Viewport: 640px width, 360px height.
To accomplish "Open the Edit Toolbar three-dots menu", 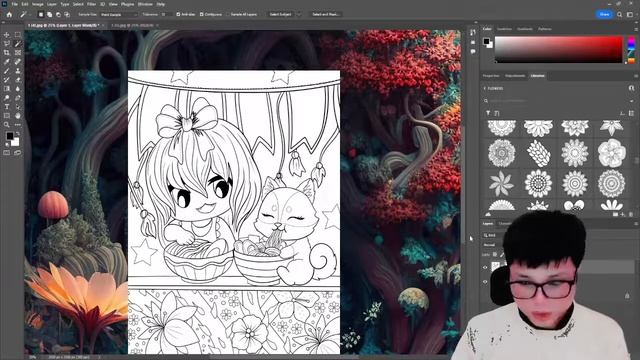I will tap(18, 124).
